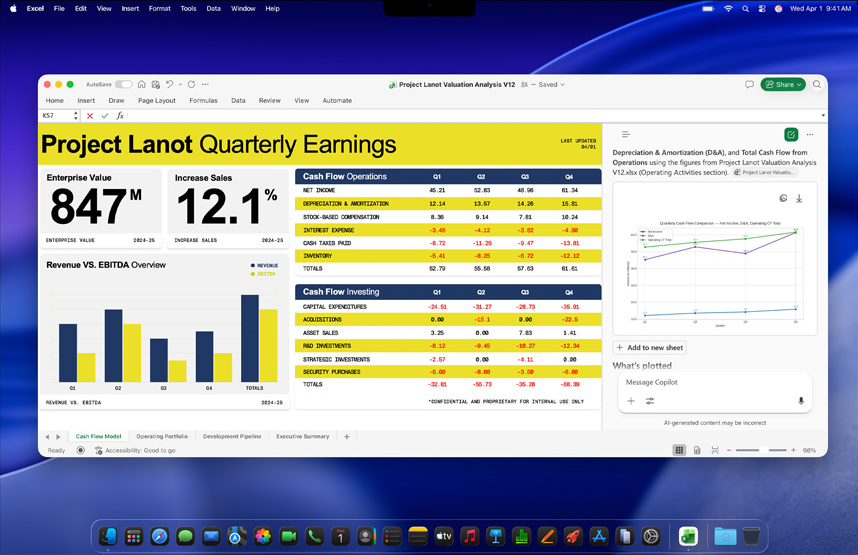Click the Home icon in title bar
This screenshot has width=858, height=555.
click(142, 85)
